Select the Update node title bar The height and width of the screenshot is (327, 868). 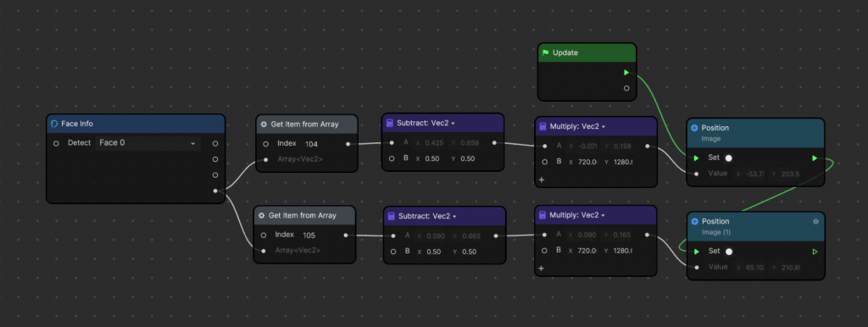tap(587, 53)
